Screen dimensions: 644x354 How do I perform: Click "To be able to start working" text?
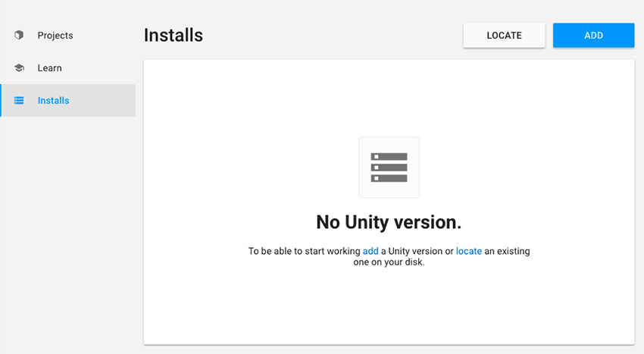[x=304, y=251]
